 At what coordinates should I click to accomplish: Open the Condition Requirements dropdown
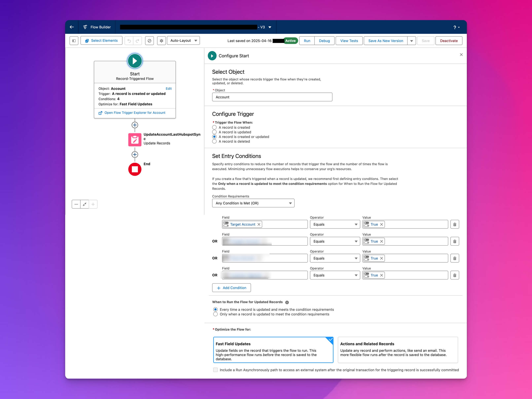point(253,203)
